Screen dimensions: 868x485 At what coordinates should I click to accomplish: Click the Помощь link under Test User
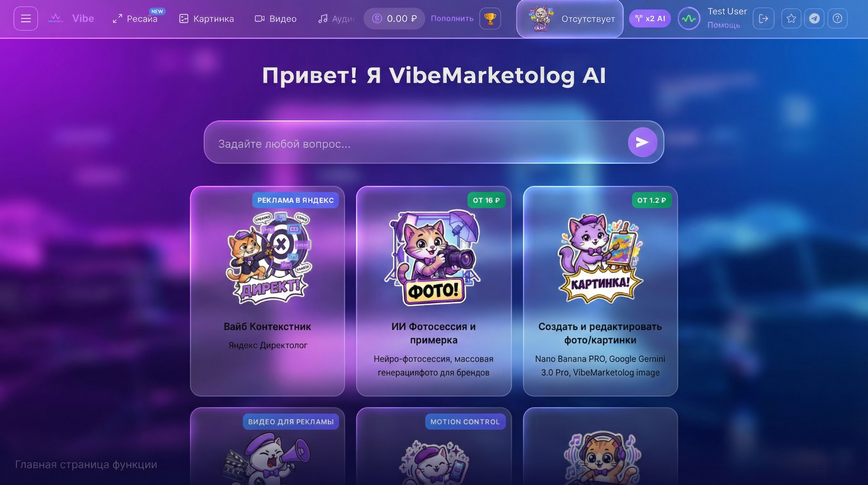coord(724,25)
